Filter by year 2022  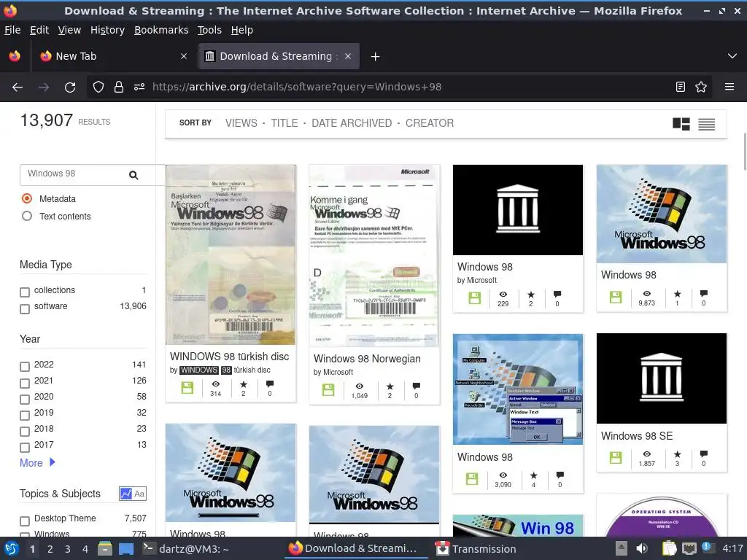point(25,367)
